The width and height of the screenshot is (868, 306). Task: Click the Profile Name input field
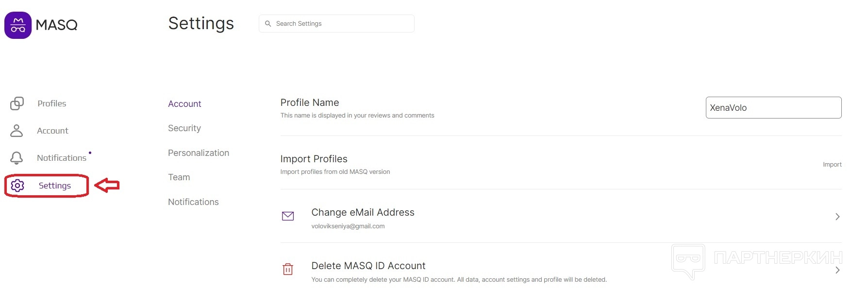pyautogui.click(x=773, y=108)
